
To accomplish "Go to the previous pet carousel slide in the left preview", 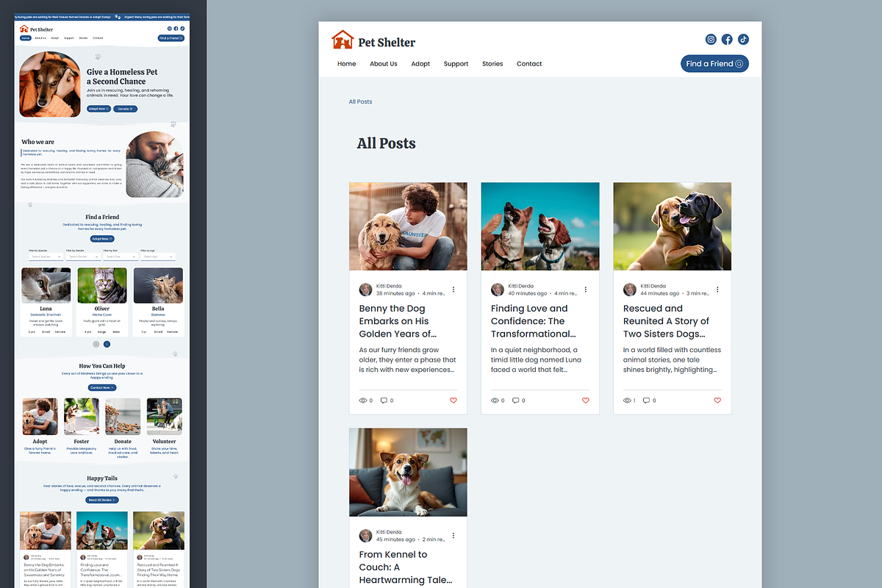I will coord(96,344).
